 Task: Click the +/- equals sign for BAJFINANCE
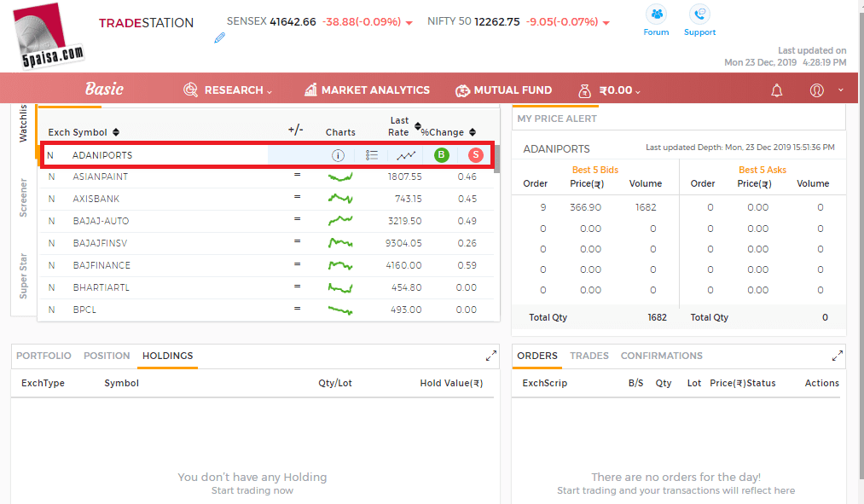point(297,264)
